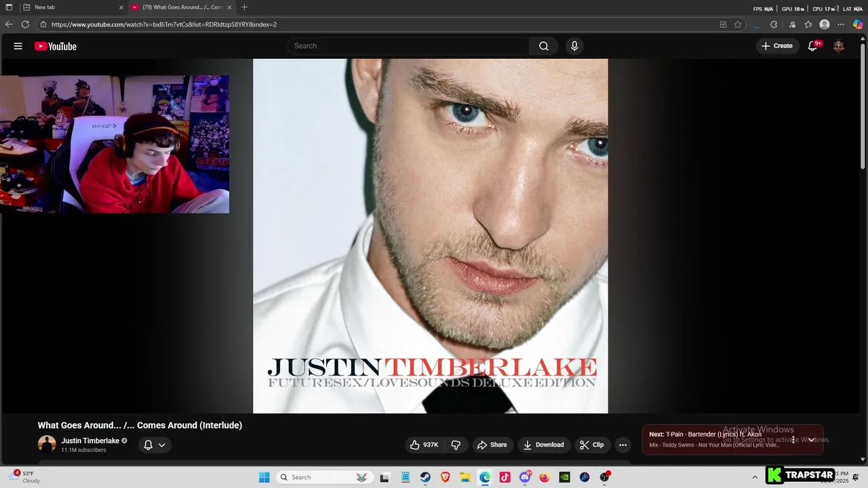Screen dimensions: 868x488
Task: Create a Clip of the video
Action: [591, 445]
